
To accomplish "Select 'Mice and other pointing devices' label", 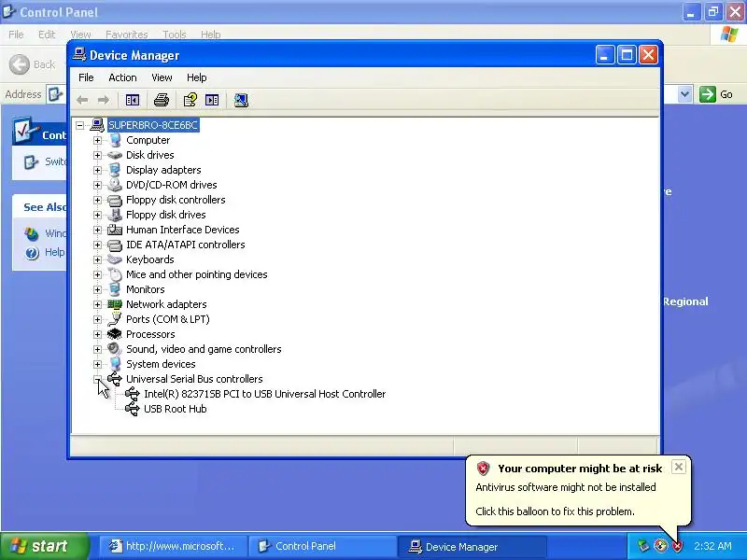I will point(197,274).
